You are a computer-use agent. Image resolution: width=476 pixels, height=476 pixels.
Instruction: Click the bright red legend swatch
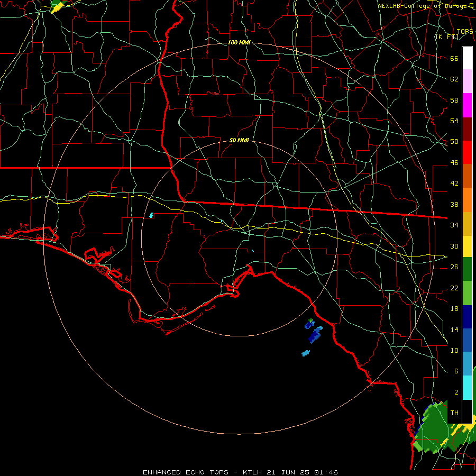point(467,152)
